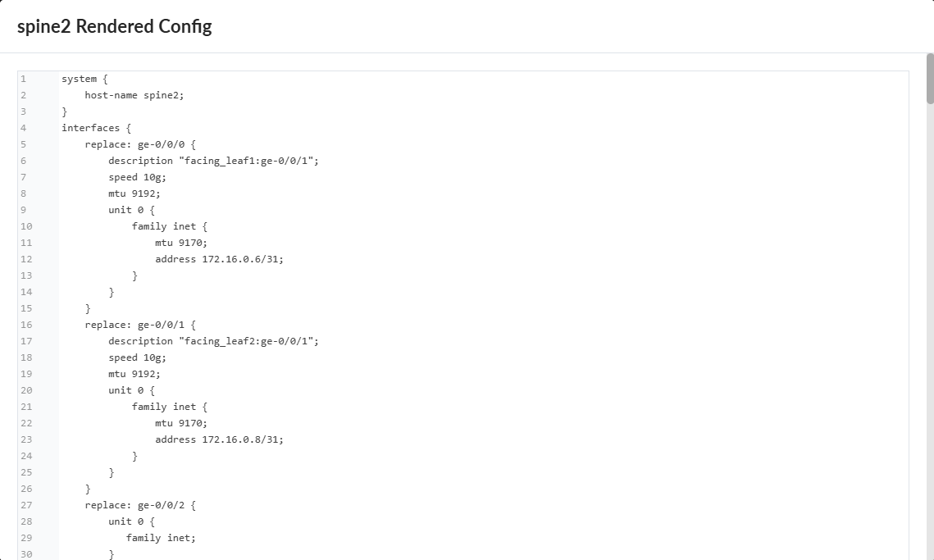Click address 172.16.0.8/31 text
The image size is (934, 560).
point(219,439)
